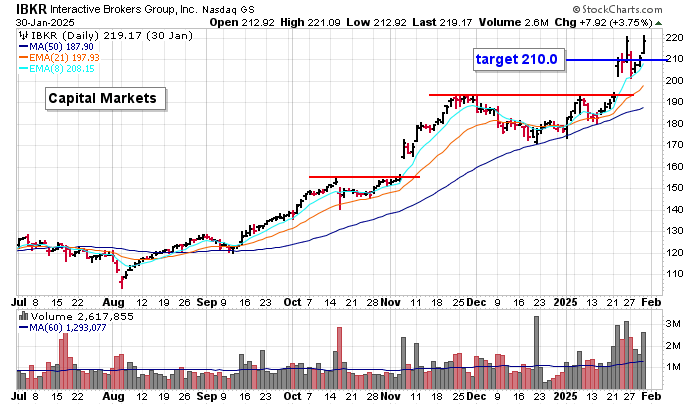The height and width of the screenshot is (405, 700).
Task: Click the red resistance line near 193
Action: (531, 95)
